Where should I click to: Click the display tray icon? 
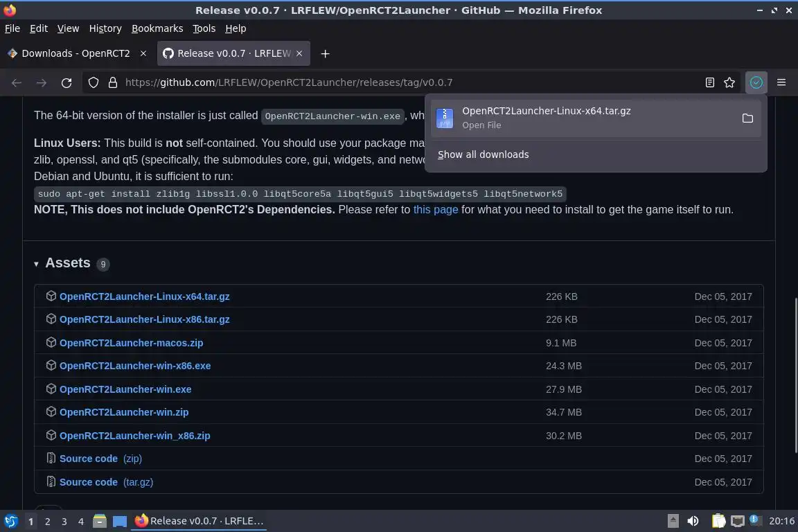pos(737,521)
